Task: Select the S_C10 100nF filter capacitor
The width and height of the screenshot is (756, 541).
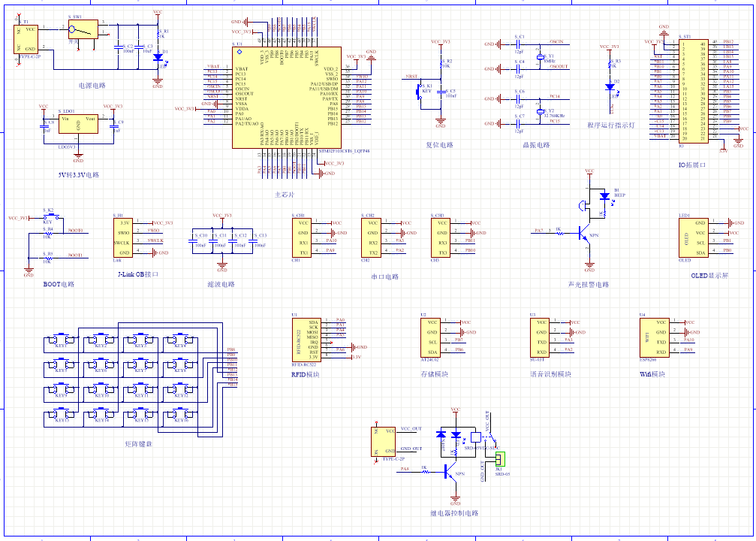Action: pos(192,240)
